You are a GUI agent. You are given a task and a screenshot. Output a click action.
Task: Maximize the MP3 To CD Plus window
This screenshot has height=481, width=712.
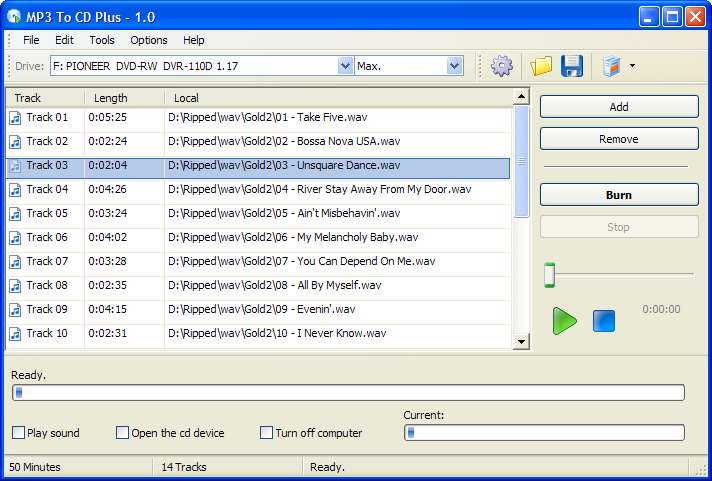click(672, 17)
